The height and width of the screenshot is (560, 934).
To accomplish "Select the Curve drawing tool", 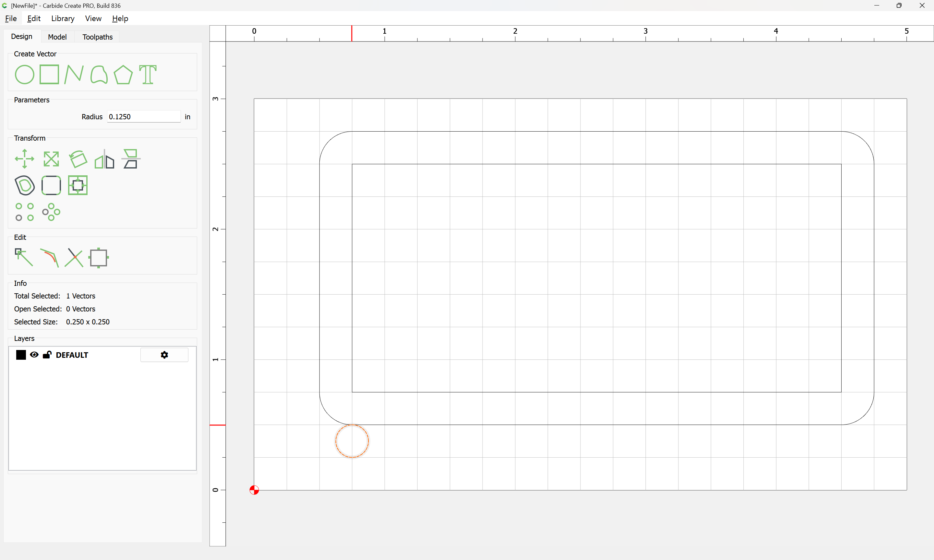I will (99, 74).
